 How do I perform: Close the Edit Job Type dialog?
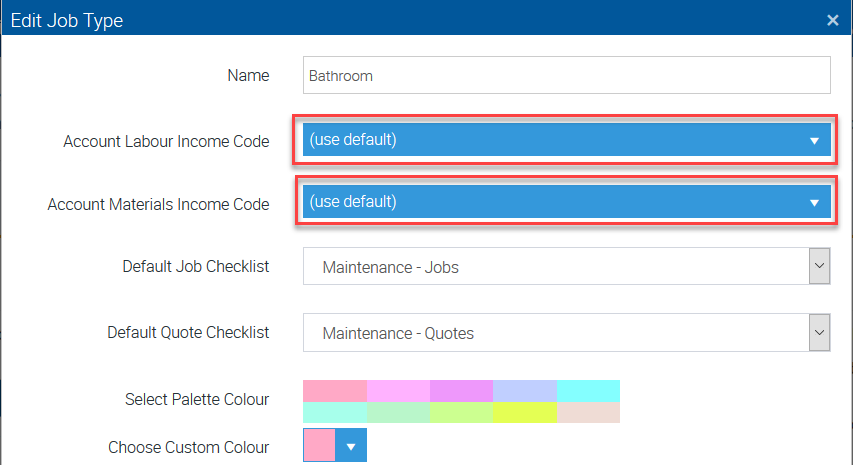(x=832, y=20)
